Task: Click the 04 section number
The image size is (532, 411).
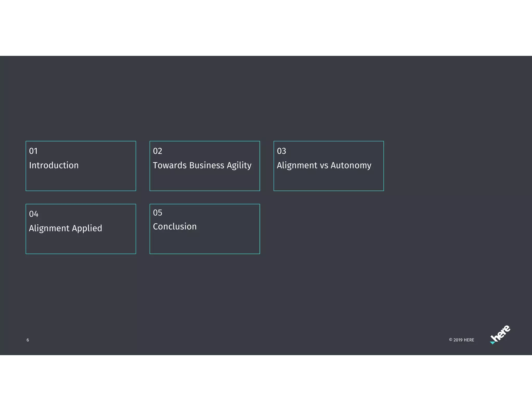Action: pyautogui.click(x=34, y=214)
